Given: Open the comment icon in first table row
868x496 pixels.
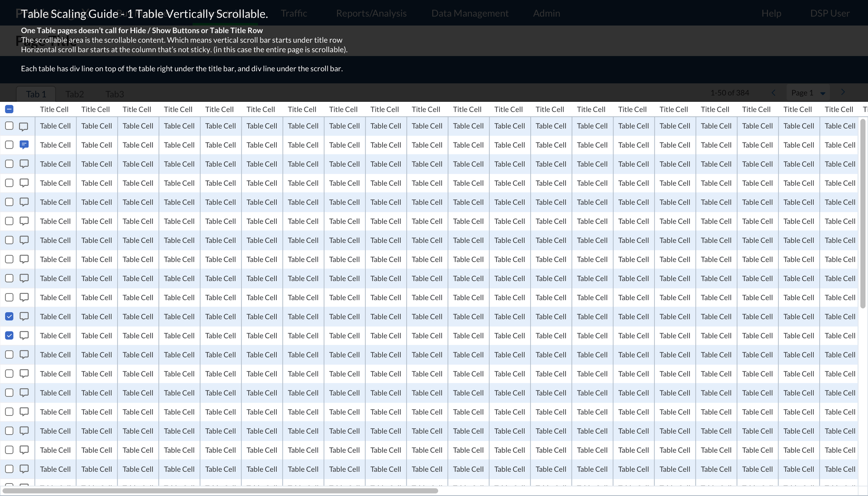Looking at the screenshot, I should click(24, 126).
